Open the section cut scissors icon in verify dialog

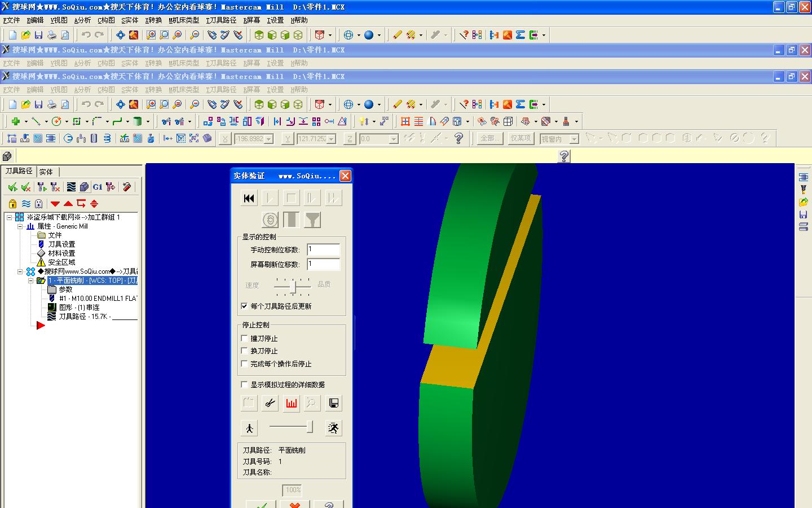(270, 403)
